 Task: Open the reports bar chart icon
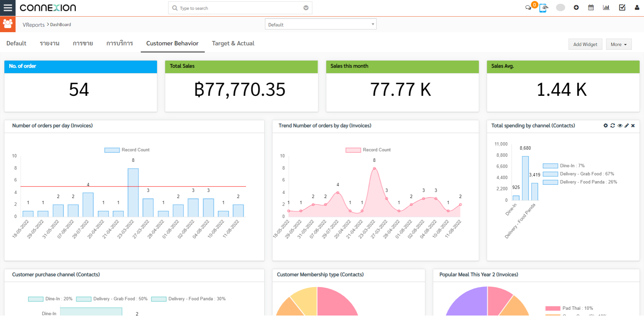[606, 7]
